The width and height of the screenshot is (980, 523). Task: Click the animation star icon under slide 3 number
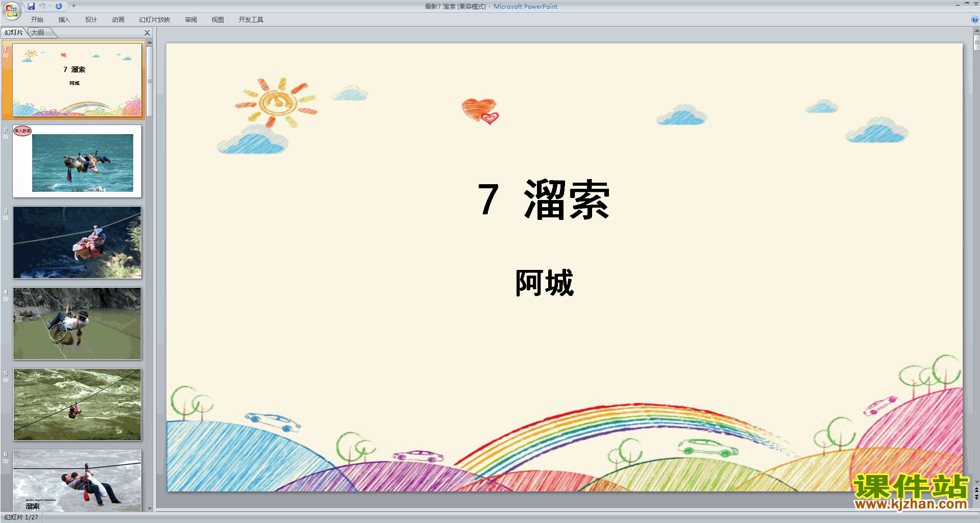(6, 218)
